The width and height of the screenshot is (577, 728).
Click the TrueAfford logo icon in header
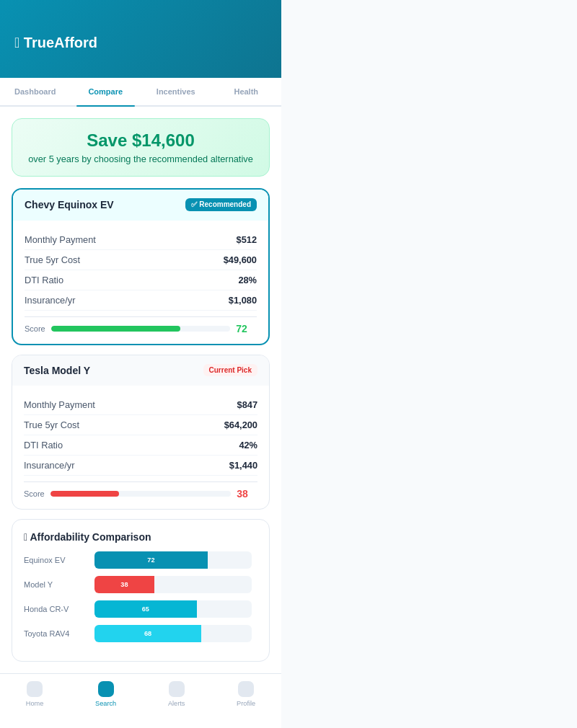click(17, 43)
